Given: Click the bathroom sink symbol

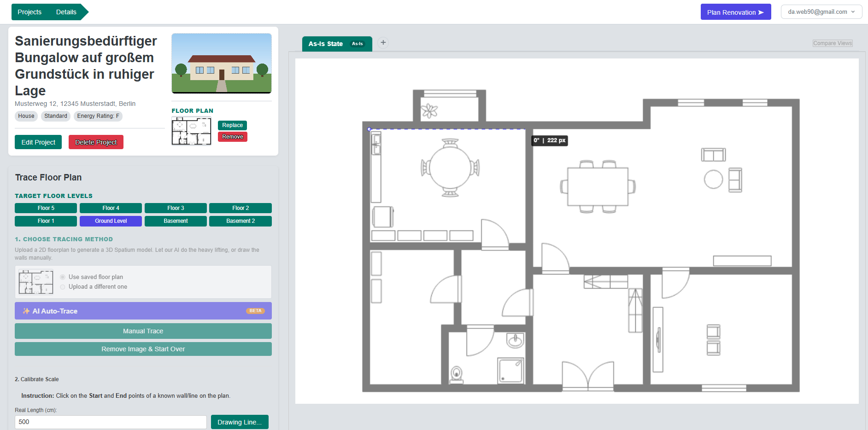Looking at the screenshot, I should point(515,341).
